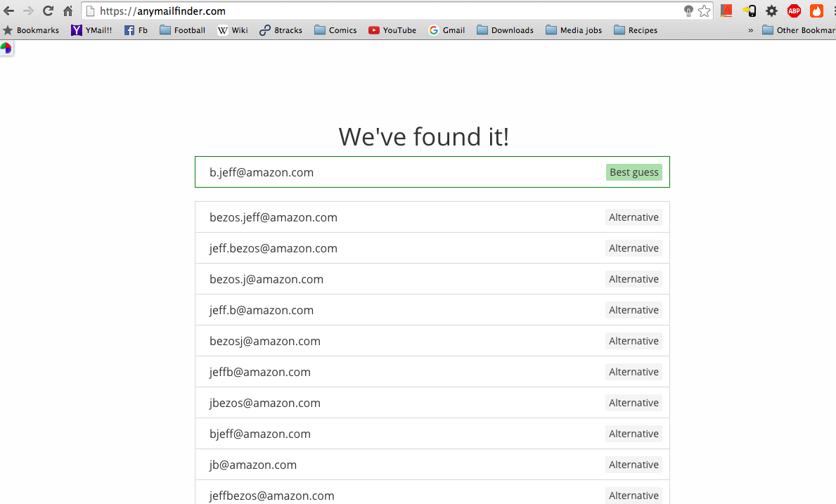The image size is (836, 504).
Task: Select jeff.bezos@amazon.com email
Action: click(x=274, y=248)
